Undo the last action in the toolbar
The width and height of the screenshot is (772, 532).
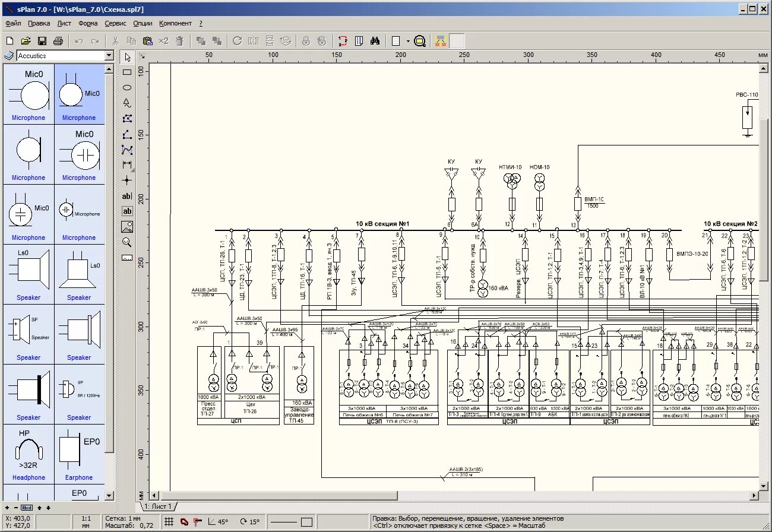pos(79,41)
